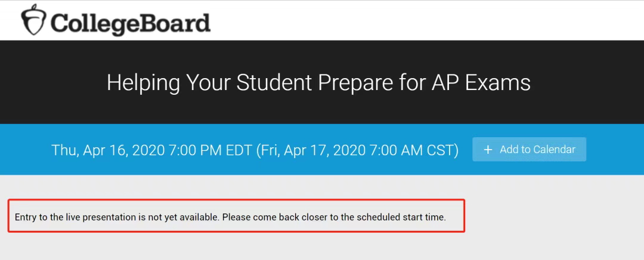Click the "Thu, Apr 16, 2020" date text
The image size is (644, 260).
101,150
